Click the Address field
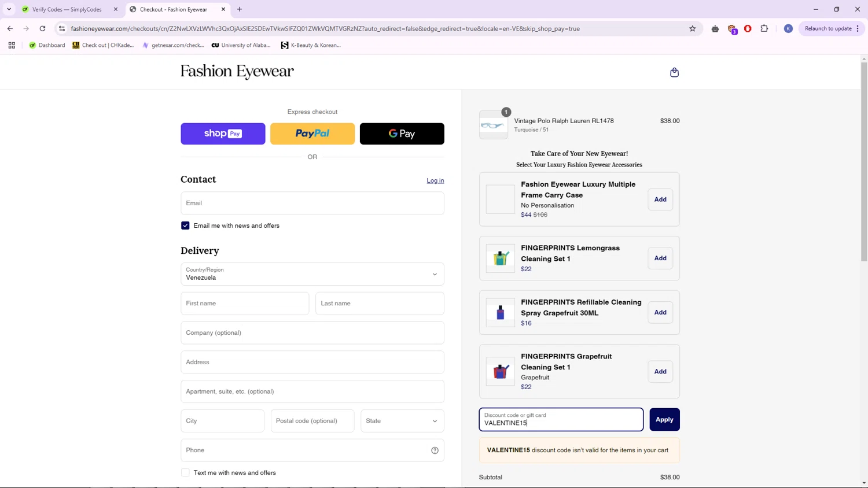Viewport: 868px width, 488px height. (312, 363)
